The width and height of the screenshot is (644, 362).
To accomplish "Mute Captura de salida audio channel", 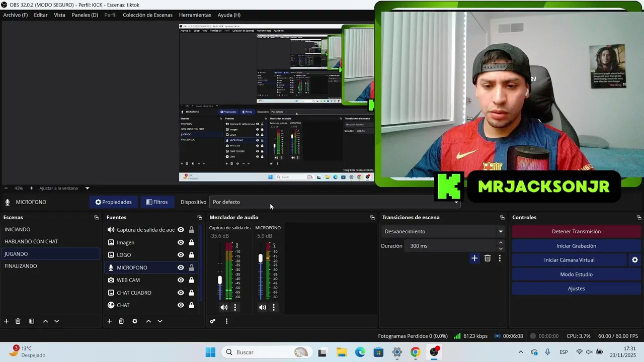I will click(x=224, y=307).
